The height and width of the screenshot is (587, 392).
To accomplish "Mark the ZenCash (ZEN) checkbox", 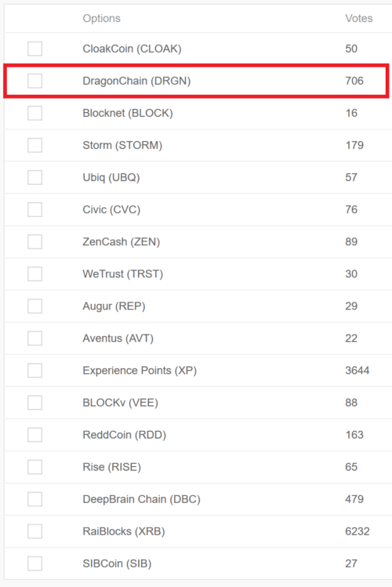I will 34,242.
